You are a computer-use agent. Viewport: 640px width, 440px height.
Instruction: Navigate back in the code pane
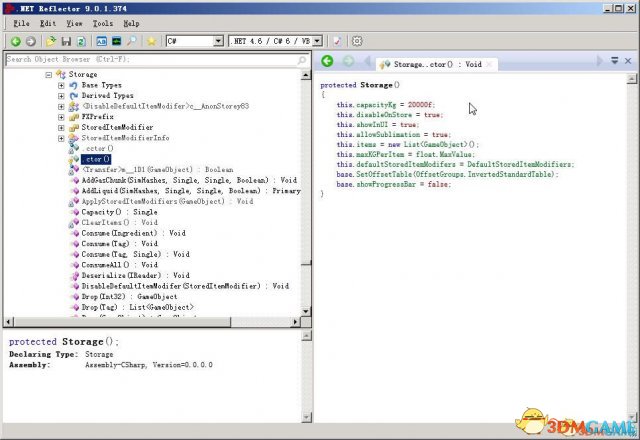[327, 61]
